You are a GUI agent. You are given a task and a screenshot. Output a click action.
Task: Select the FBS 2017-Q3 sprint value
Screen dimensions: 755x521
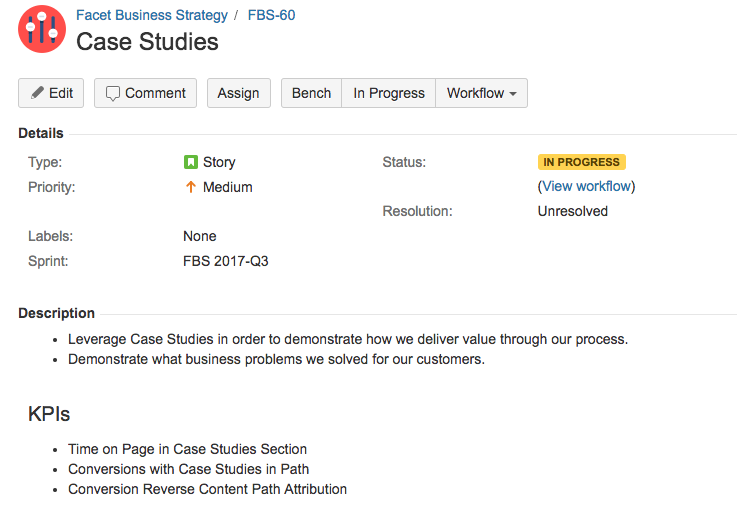226,261
